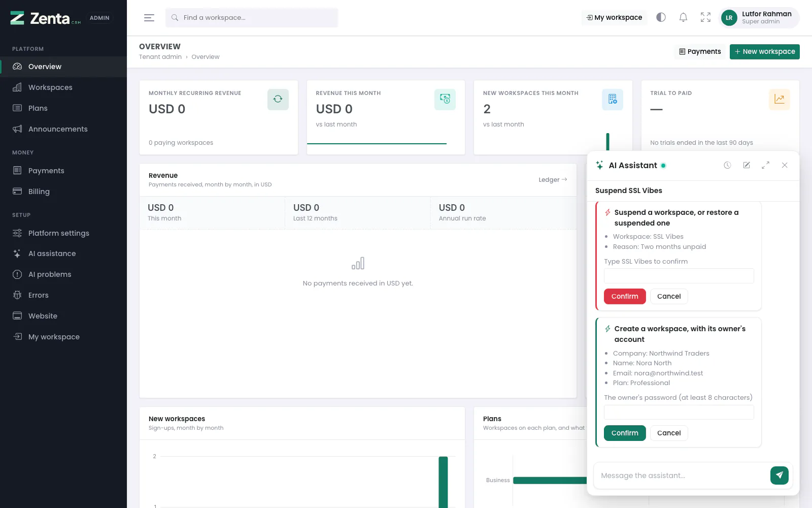The image size is (812, 508).
Task: Click the Business plan bar
Action: (x=550, y=481)
